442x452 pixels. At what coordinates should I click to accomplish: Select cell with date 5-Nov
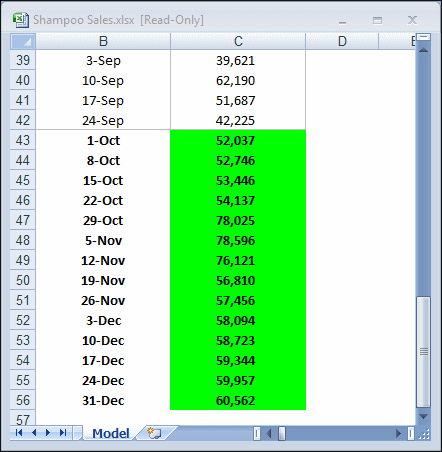click(103, 240)
